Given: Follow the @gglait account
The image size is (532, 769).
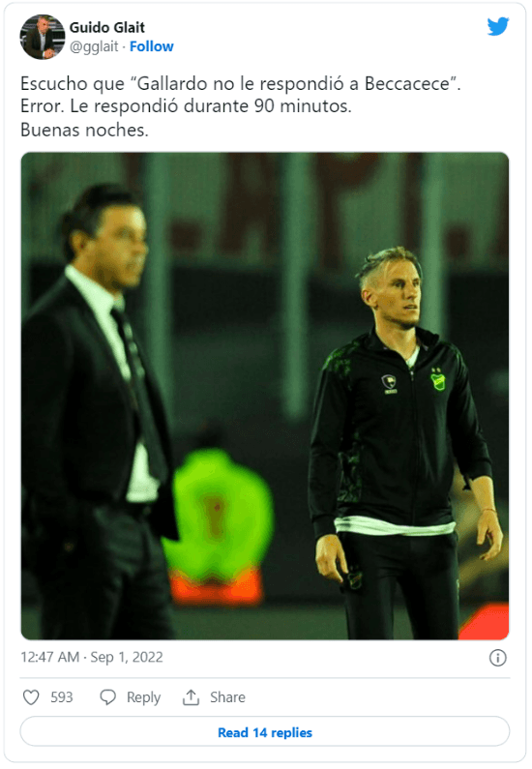Looking at the screenshot, I should click(x=152, y=46).
